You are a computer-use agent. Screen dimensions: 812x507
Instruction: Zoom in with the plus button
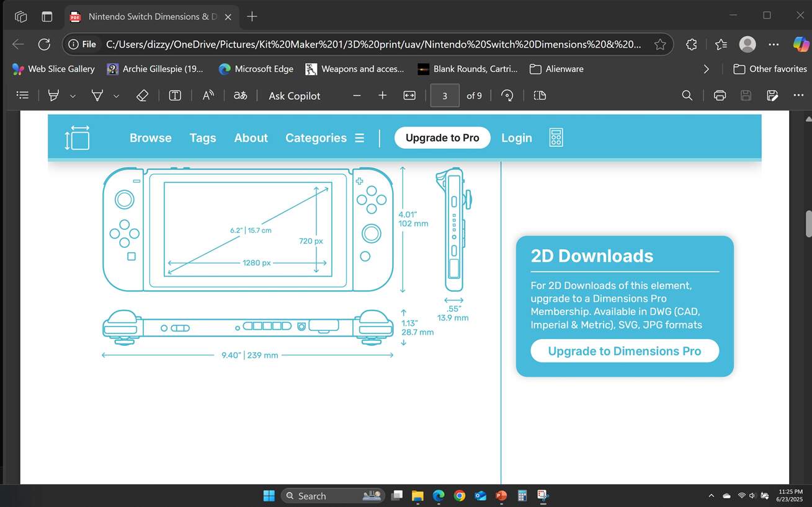[x=383, y=95]
